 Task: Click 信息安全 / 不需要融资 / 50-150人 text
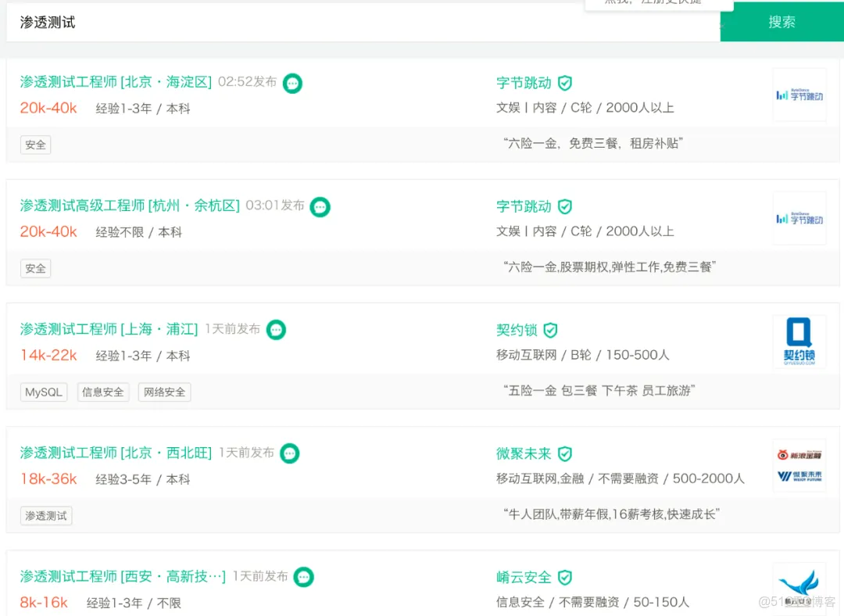pos(592,602)
